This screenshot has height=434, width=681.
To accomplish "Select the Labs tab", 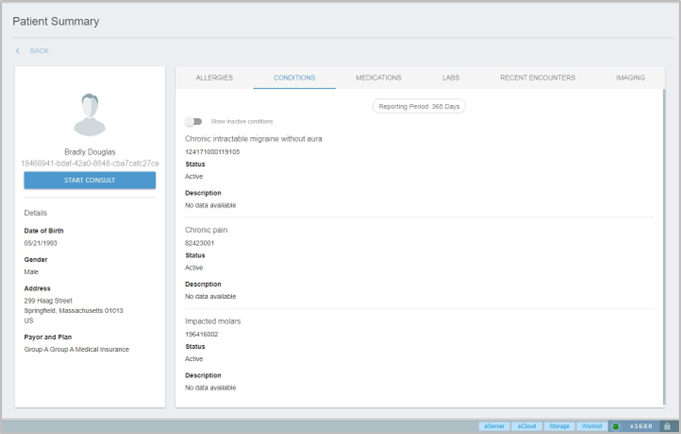I will click(451, 78).
